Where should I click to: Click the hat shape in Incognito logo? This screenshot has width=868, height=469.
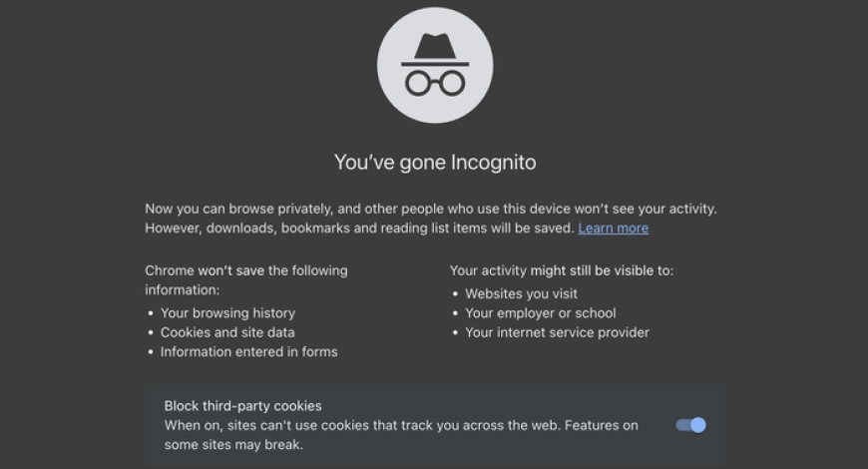point(435,48)
